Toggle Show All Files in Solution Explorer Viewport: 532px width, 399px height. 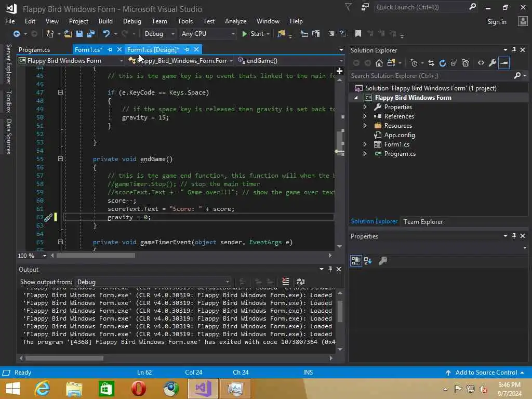click(465, 63)
